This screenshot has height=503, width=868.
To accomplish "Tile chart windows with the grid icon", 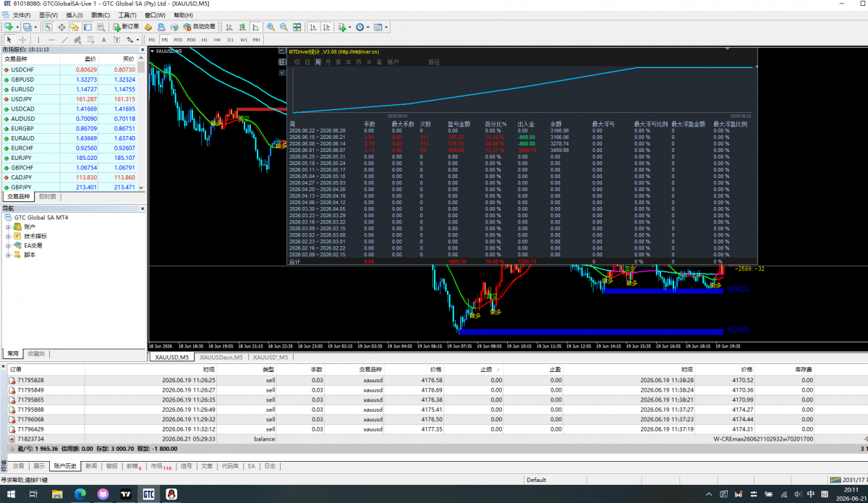I will [297, 27].
